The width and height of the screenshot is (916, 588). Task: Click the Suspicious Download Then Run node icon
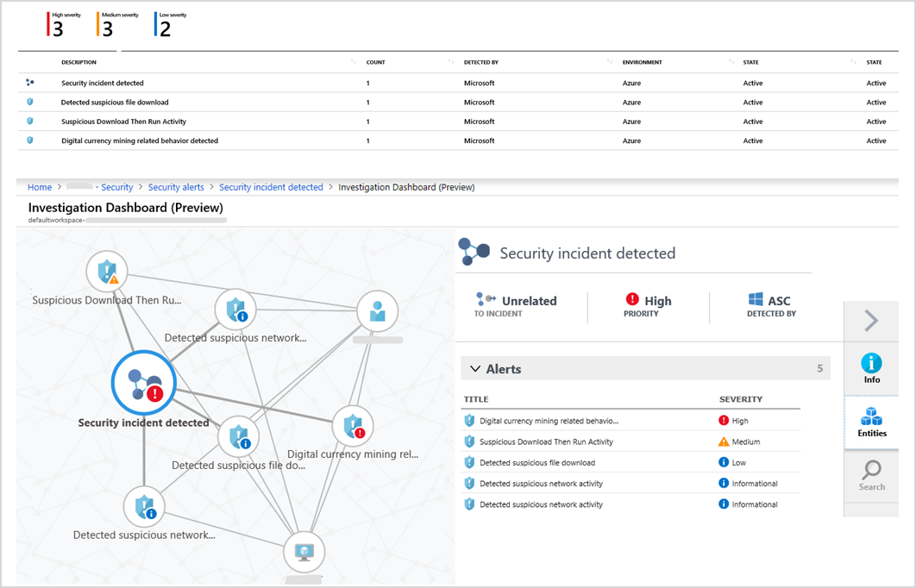(107, 272)
